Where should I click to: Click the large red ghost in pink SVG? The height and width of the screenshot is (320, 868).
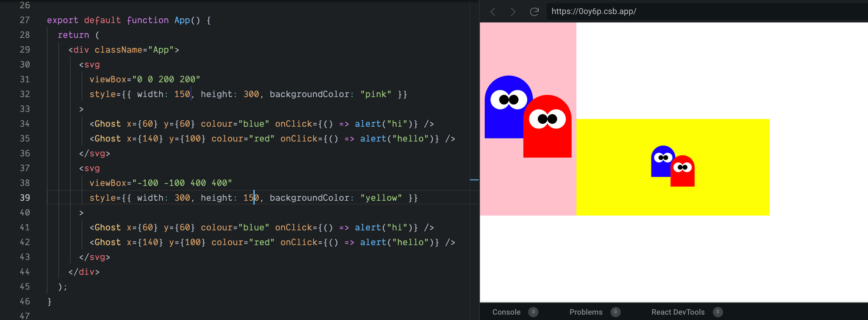(x=548, y=139)
